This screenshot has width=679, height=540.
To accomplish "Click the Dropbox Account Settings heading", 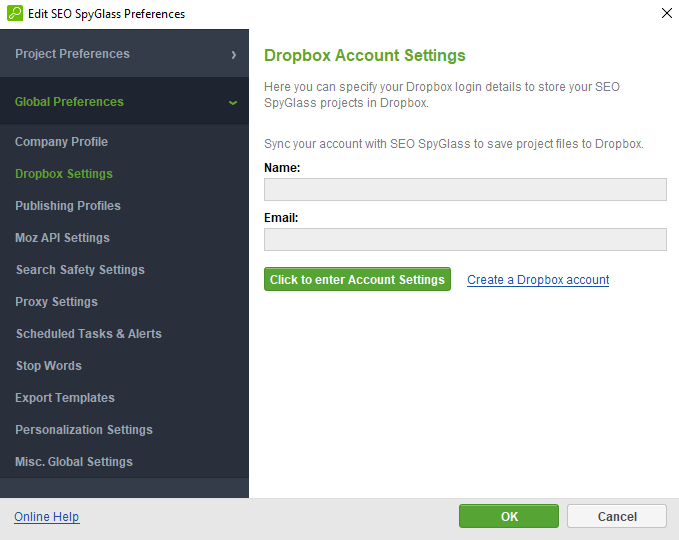I will pyautogui.click(x=365, y=55).
